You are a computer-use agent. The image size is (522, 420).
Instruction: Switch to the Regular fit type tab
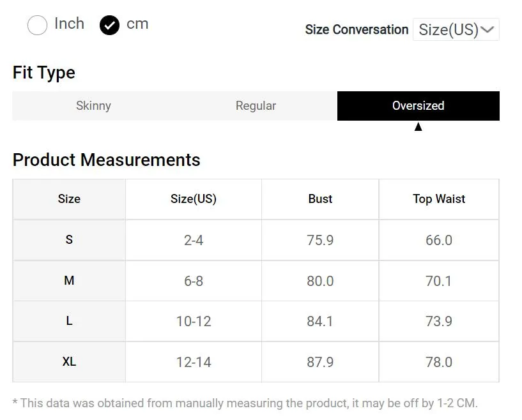click(x=256, y=106)
